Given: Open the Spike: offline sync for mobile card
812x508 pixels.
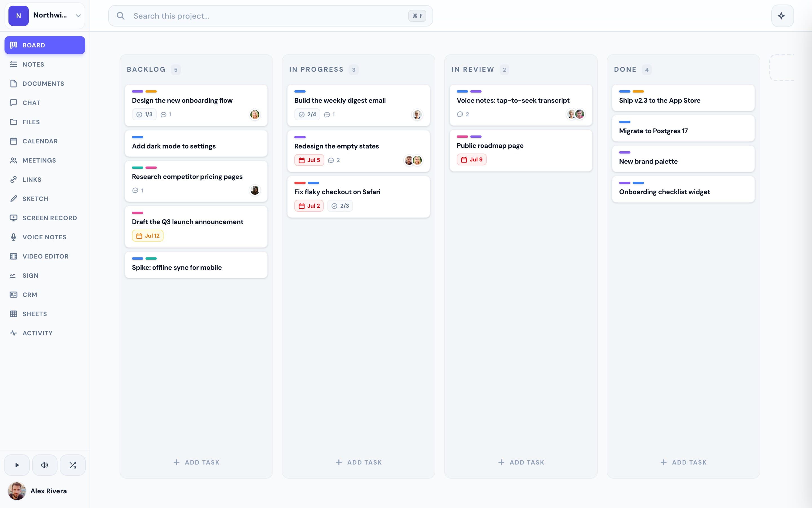Looking at the screenshot, I should click(196, 265).
